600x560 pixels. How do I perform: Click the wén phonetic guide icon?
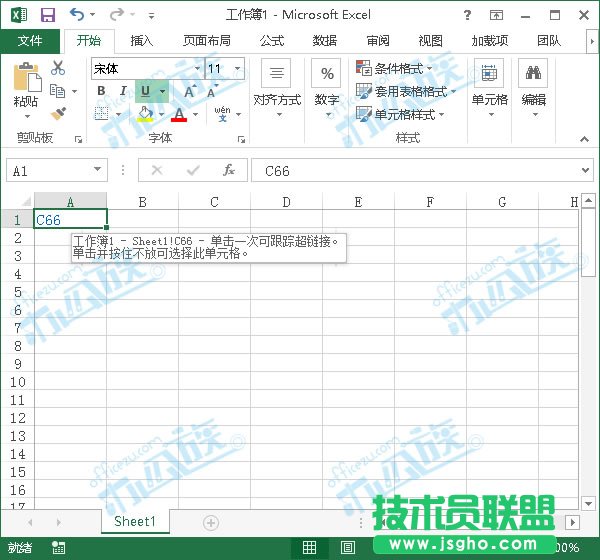[222, 114]
